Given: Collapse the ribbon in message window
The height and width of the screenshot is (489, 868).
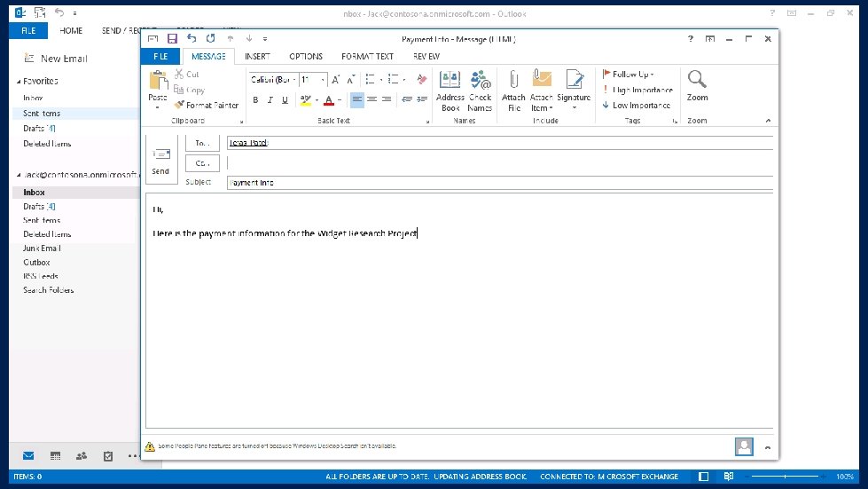Looking at the screenshot, I should tap(768, 120).
